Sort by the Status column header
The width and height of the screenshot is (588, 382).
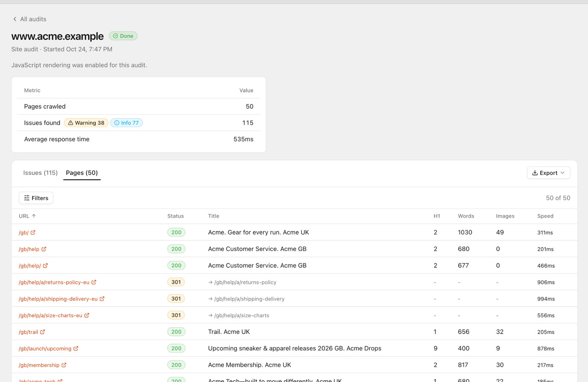pos(175,216)
